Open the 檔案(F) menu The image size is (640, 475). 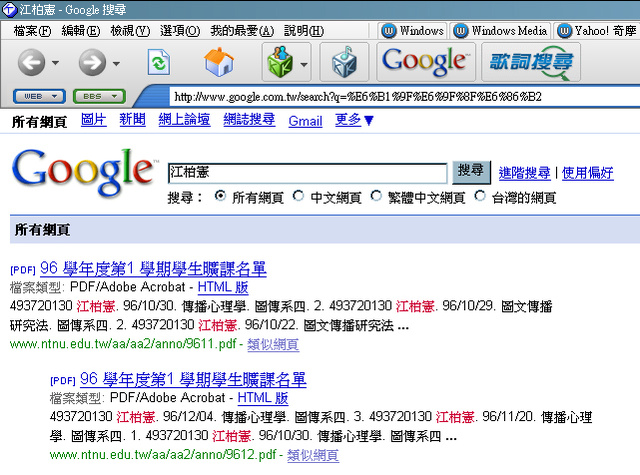[32, 31]
